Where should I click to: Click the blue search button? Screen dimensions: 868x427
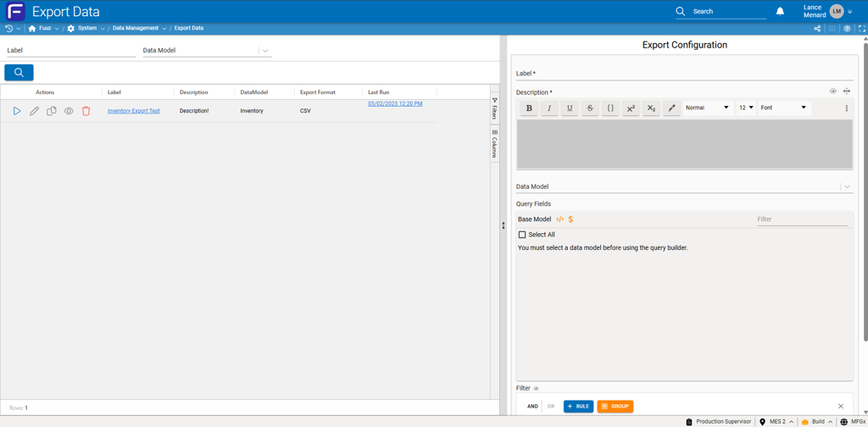(x=19, y=73)
